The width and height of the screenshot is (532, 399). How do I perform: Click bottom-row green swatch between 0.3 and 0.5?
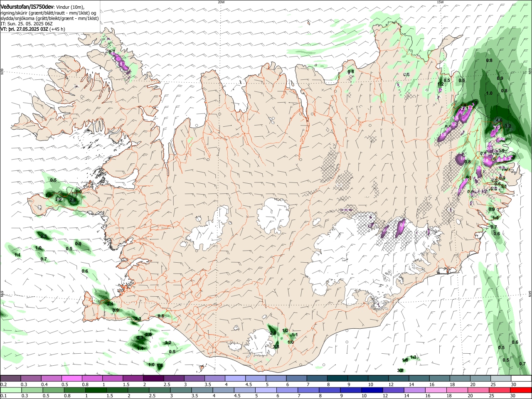[31, 390]
